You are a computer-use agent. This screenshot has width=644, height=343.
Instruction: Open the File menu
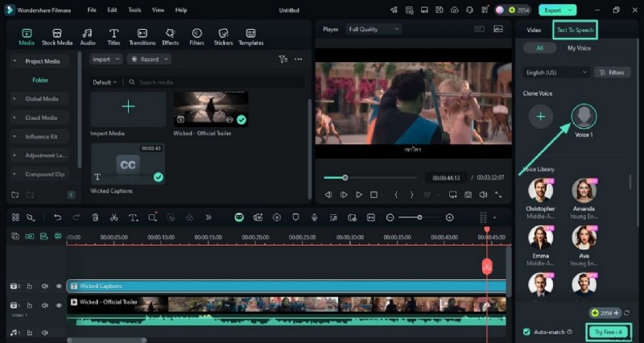92,10
